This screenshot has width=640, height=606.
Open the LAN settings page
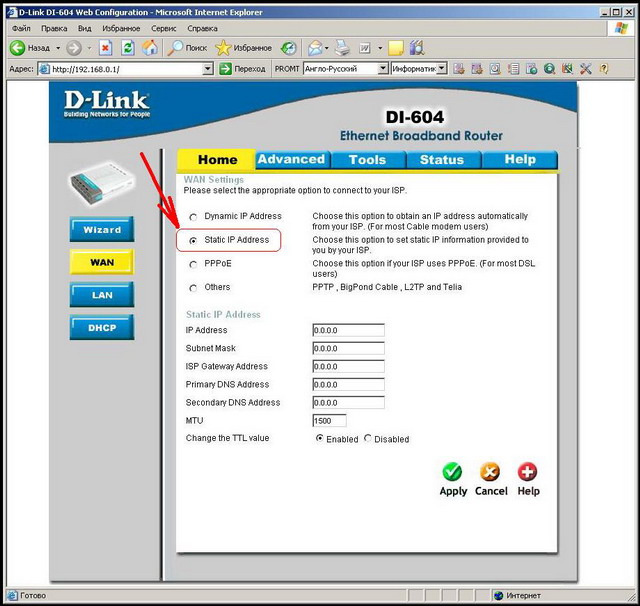pyautogui.click(x=102, y=295)
